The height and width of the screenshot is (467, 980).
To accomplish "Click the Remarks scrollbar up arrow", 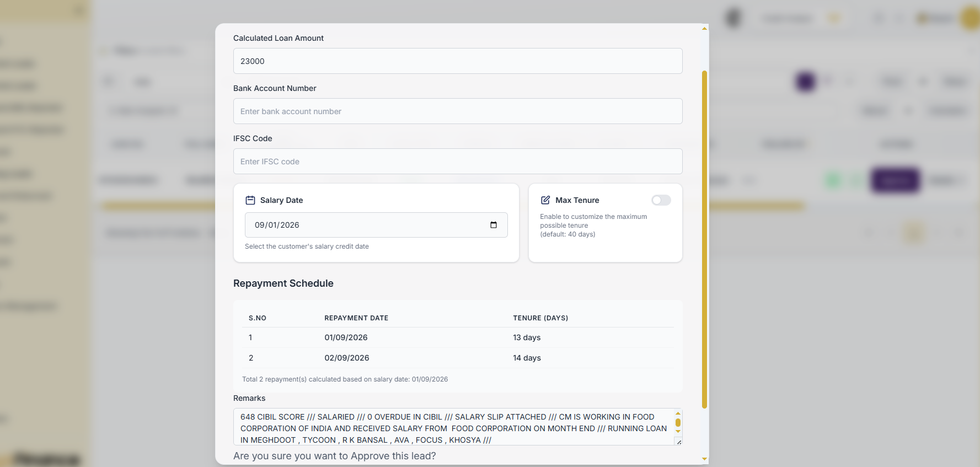I will tap(678, 414).
